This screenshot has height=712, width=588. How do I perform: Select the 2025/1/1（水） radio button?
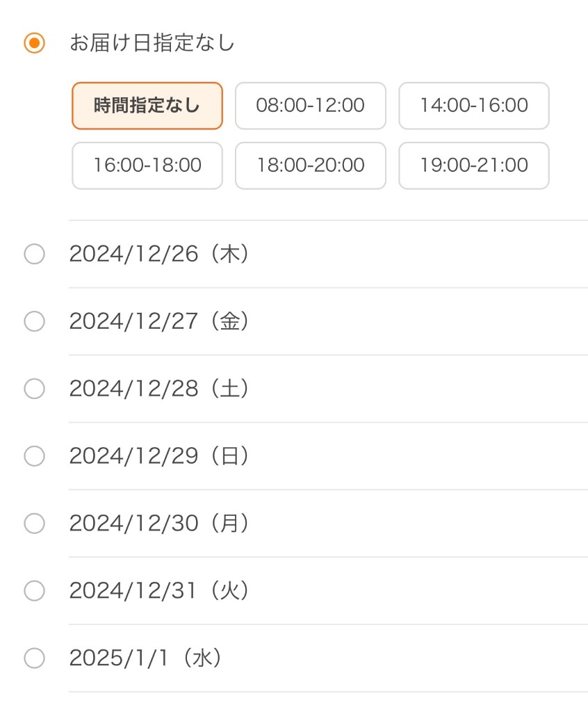click(x=34, y=658)
